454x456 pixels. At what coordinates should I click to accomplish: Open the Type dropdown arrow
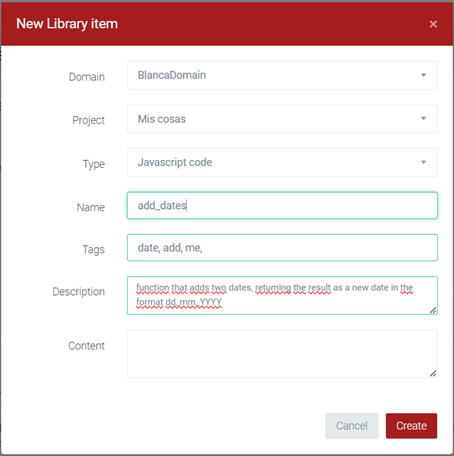[x=423, y=162]
